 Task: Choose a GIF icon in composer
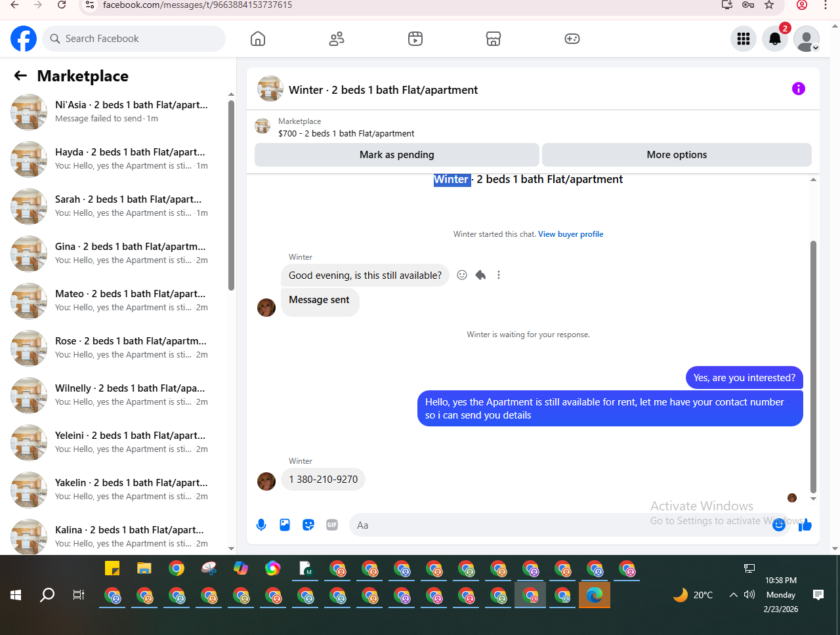click(x=332, y=525)
